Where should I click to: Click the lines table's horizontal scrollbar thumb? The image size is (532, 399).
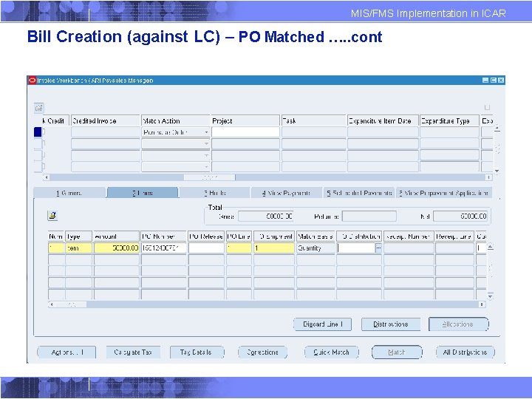[x=71, y=304]
